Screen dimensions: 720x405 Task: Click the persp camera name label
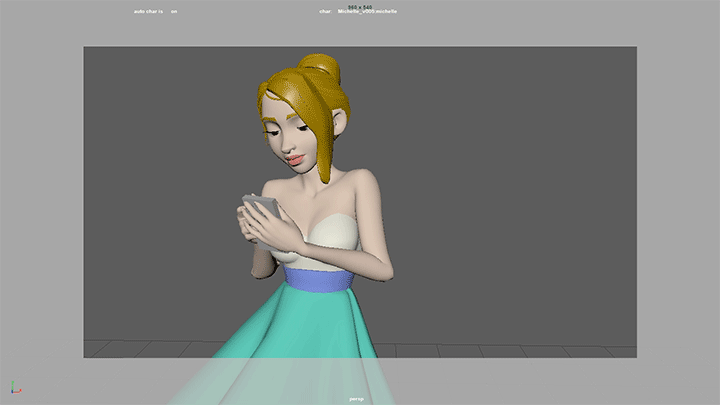356,398
